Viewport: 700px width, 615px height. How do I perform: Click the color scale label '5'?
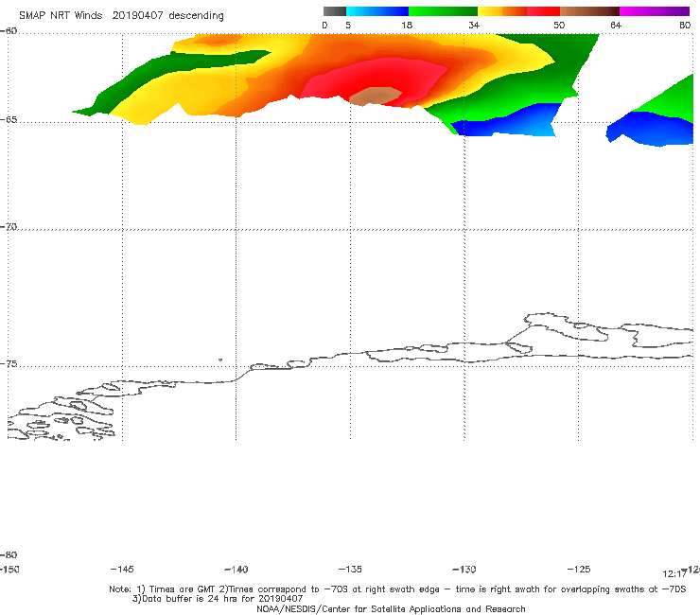[x=348, y=25]
